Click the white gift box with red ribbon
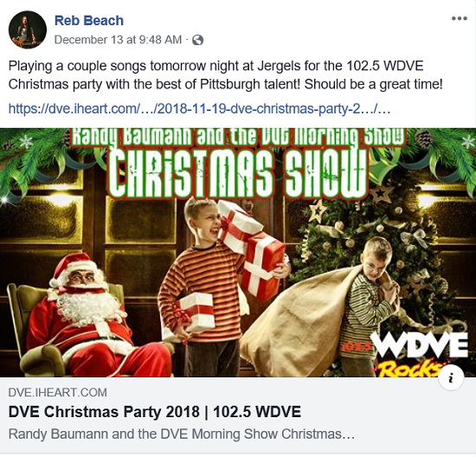476x457 pixels. tap(196, 312)
